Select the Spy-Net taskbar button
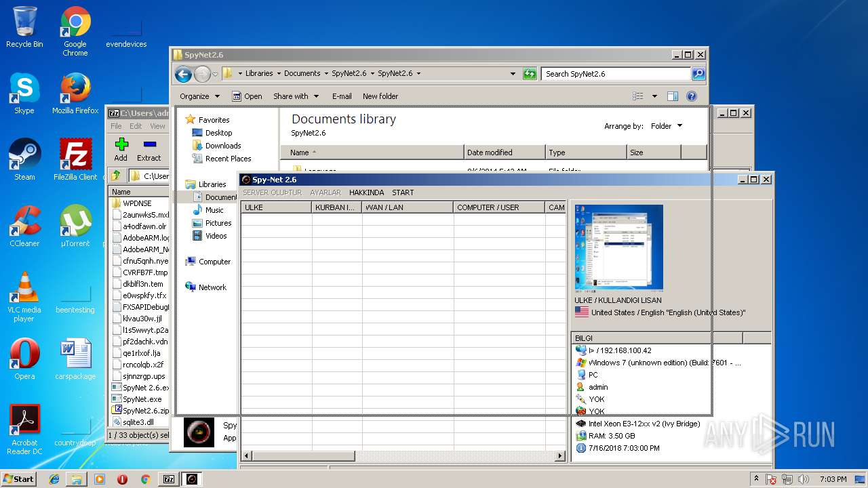 coord(192,479)
